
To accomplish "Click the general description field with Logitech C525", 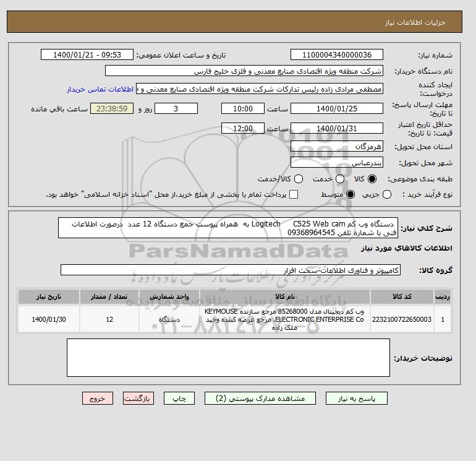I will click(228, 228).
